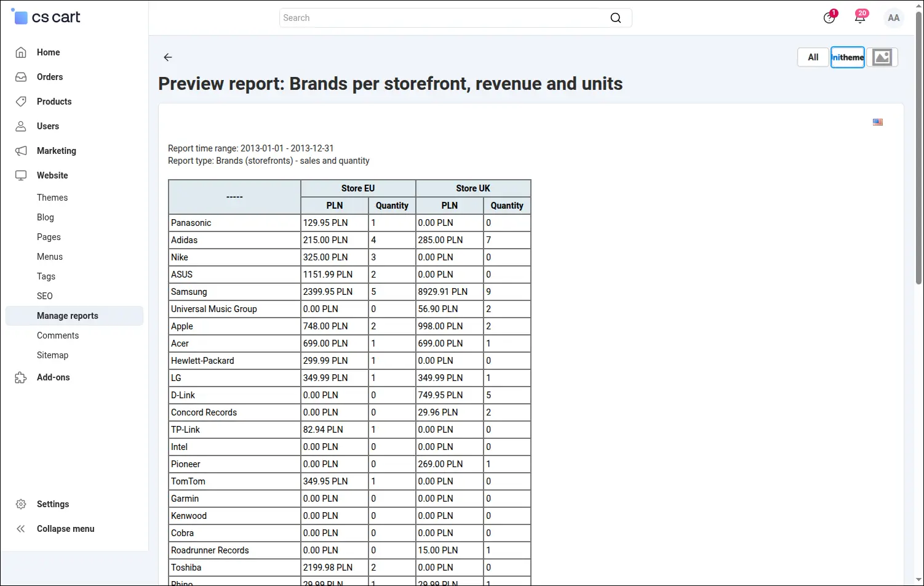
Task: Click the Website monitor icon in sidebar
Action: [21, 175]
